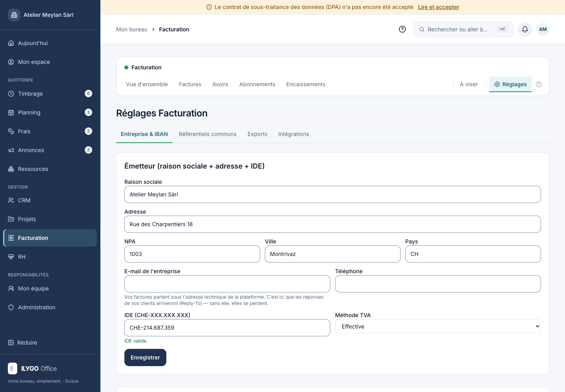Open notifications bell icon

(x=525, y=29)
